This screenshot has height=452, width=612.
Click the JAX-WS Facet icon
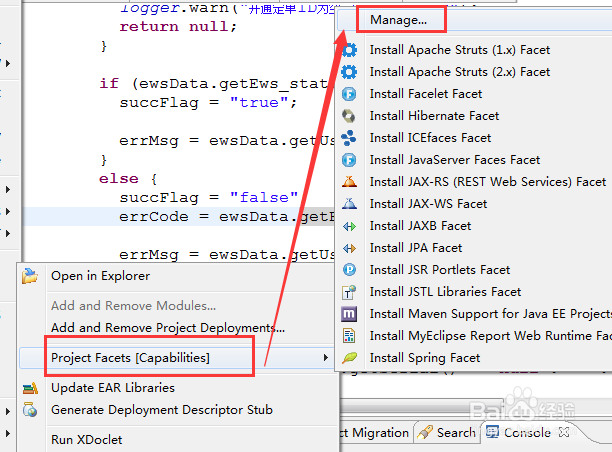click(349, 204)
